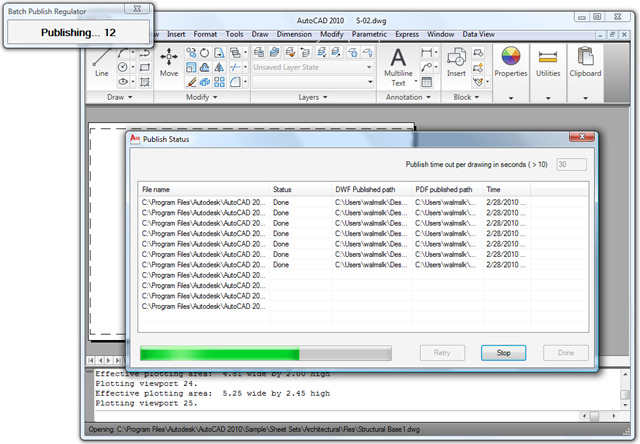
Task: Click the publish timeout seconds field
Action: click(571, 164)
